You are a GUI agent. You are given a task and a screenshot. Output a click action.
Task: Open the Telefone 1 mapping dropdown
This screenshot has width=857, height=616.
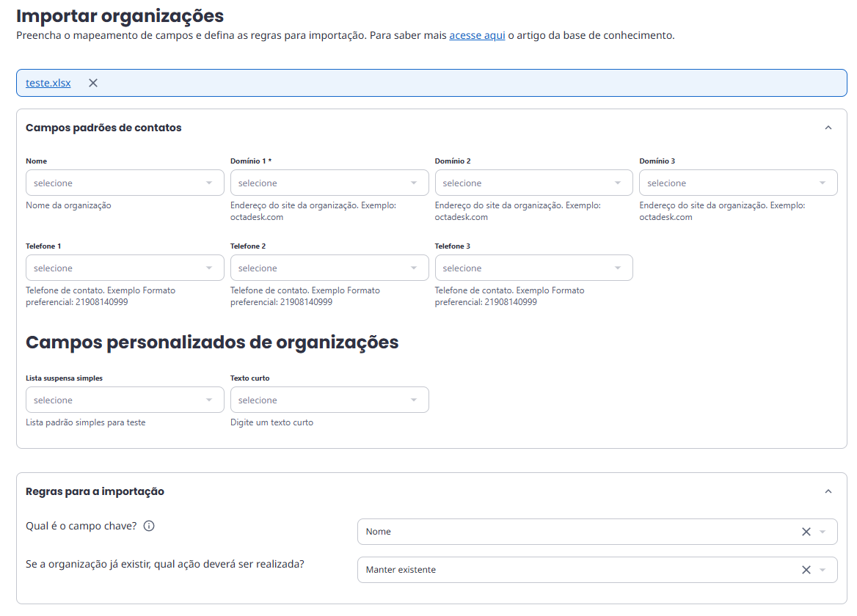pos(125,268)
